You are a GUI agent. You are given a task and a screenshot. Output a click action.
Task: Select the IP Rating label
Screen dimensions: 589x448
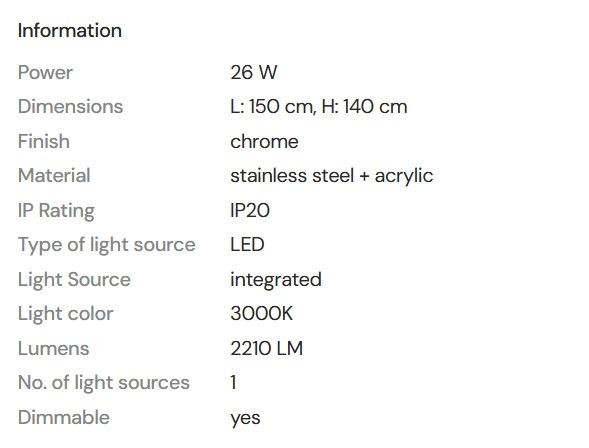[x=56, y=210]
